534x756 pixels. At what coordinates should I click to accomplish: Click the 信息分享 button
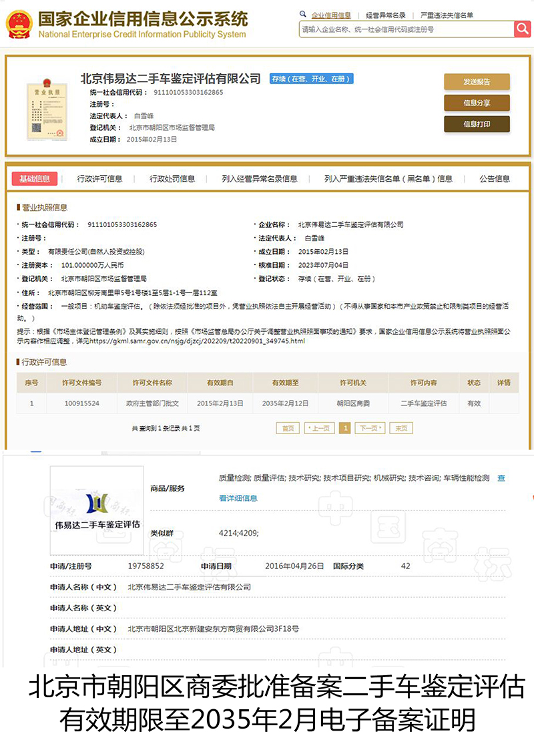pyautogui.click(x=477, y=103)
